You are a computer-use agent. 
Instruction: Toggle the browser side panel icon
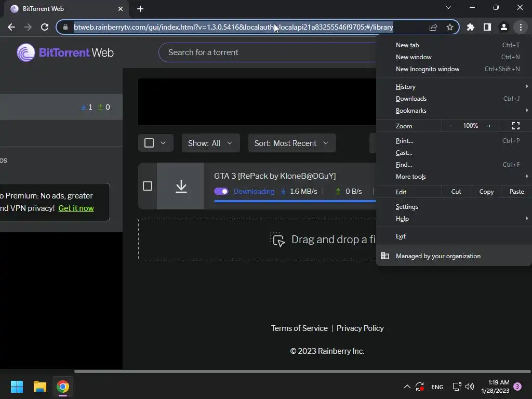click(x=487, y=27)
